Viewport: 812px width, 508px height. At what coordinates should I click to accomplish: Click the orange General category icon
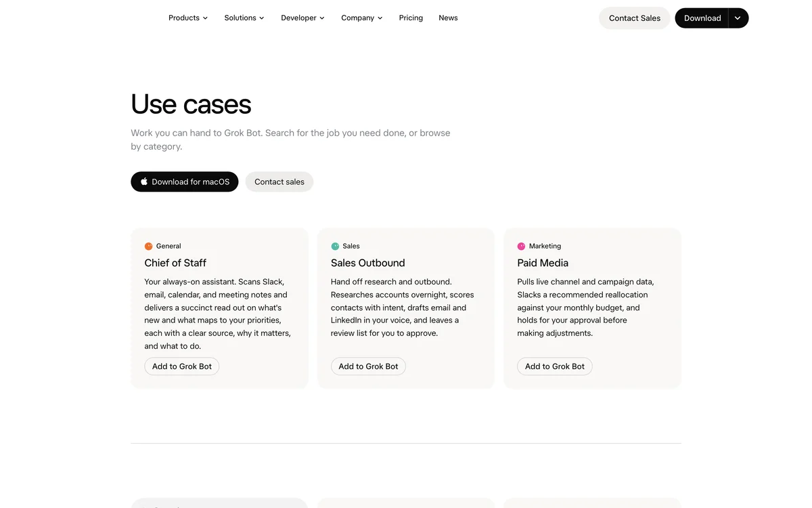point(149,247)
